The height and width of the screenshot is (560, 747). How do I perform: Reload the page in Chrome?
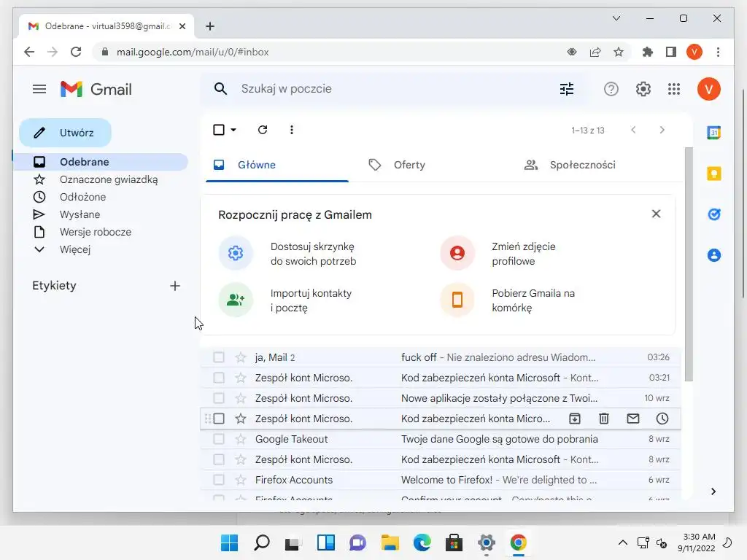76,52
